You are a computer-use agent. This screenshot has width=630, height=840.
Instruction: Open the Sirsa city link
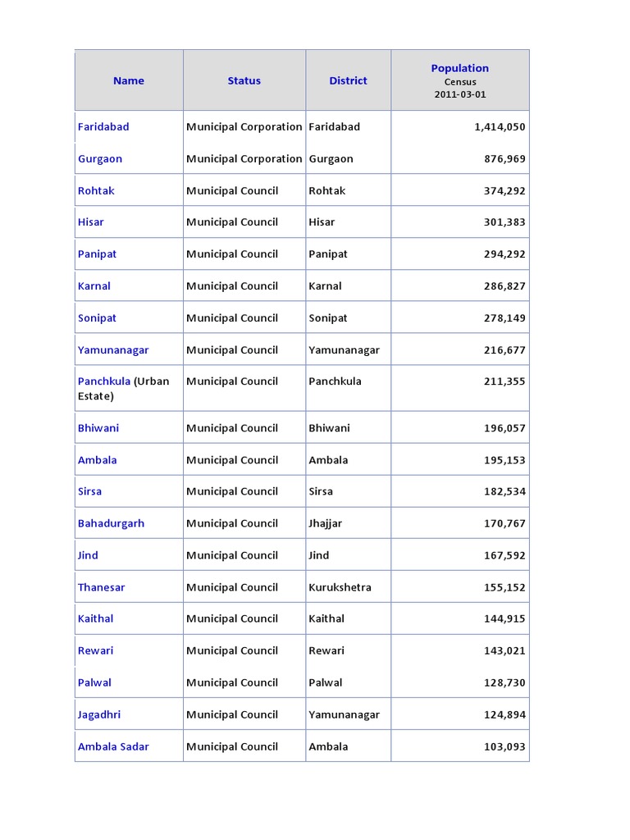tap(89, 491)
